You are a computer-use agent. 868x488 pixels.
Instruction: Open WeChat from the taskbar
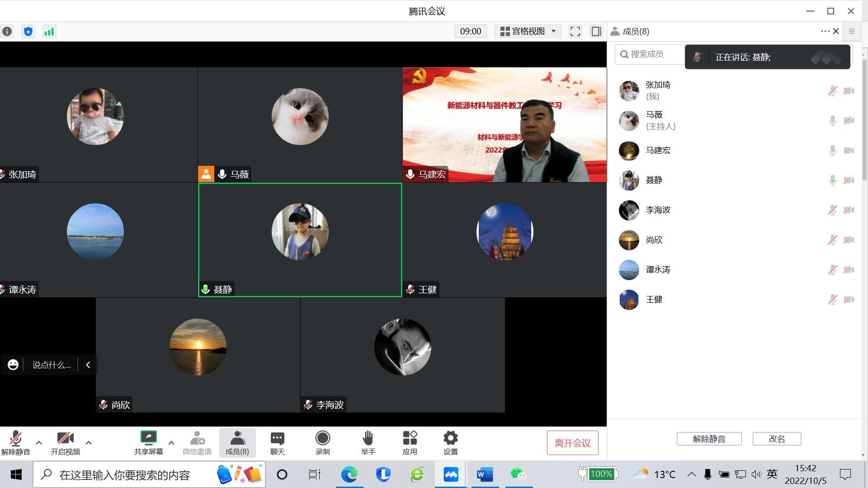click(x=519, y=474)
